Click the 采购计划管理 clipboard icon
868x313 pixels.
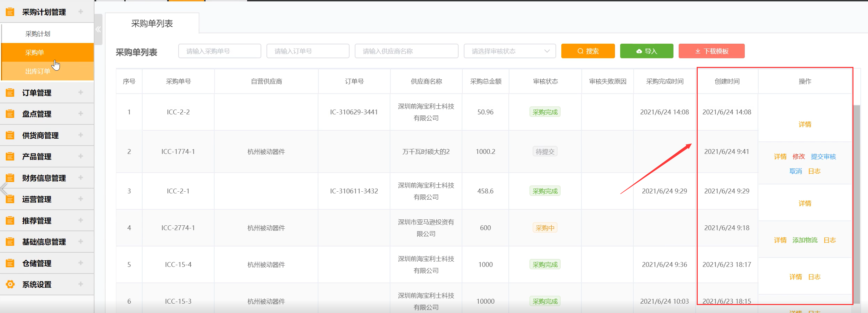tap(10, 11)
